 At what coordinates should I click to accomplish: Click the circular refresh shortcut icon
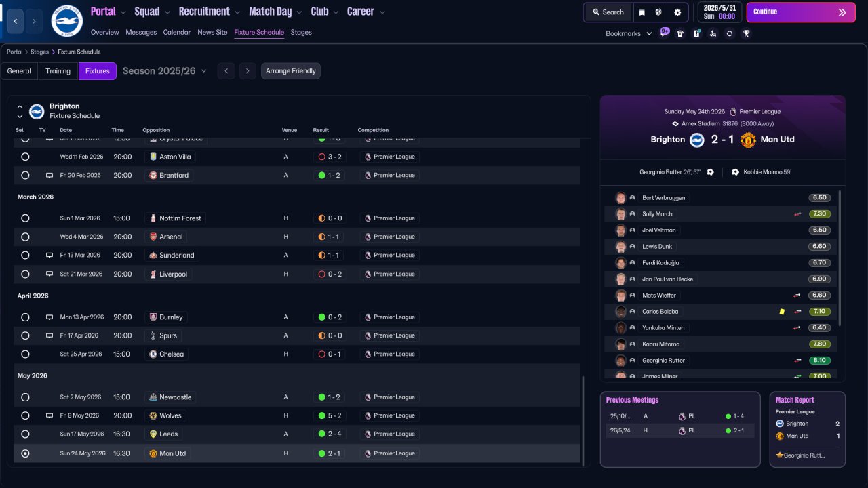pyautogui.click(x=730, y=33)
